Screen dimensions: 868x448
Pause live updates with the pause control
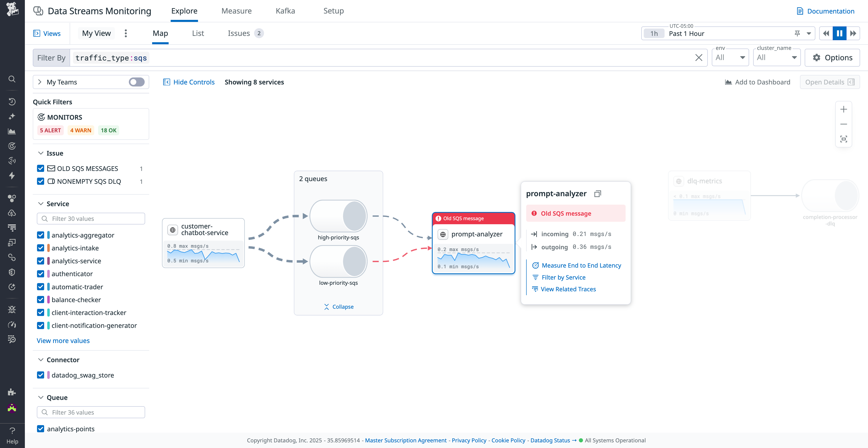pos(839,33)
